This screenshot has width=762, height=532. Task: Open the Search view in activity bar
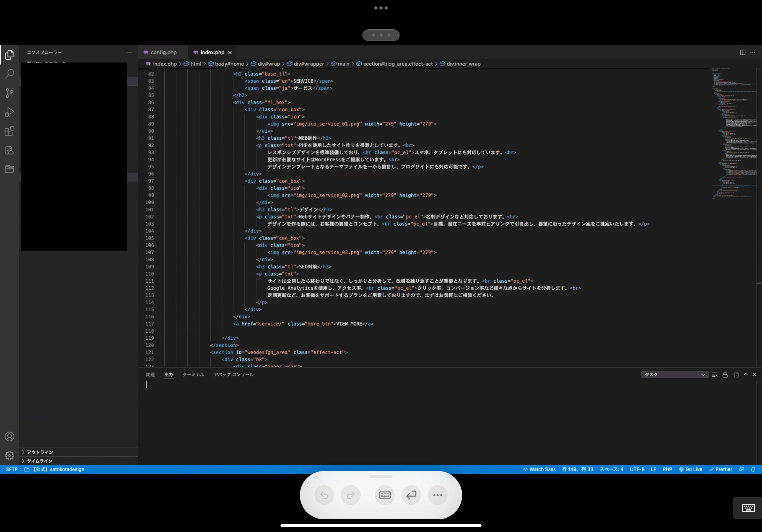(10, 74)
